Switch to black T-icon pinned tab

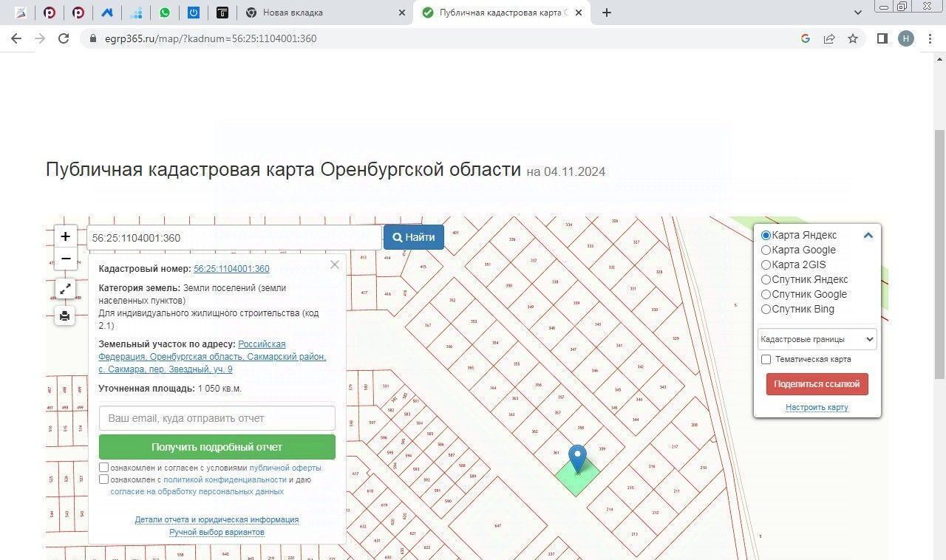pos(222,13)
